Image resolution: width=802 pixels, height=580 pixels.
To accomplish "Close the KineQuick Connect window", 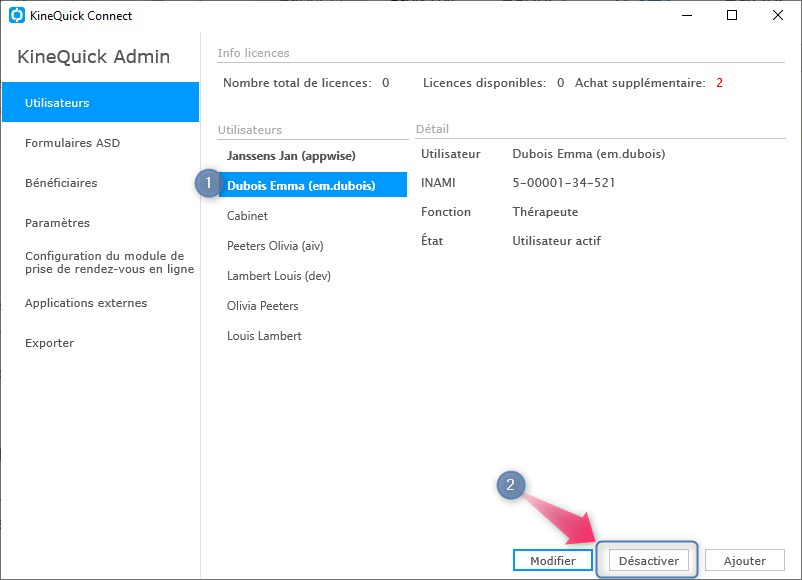I will (777, 15).
